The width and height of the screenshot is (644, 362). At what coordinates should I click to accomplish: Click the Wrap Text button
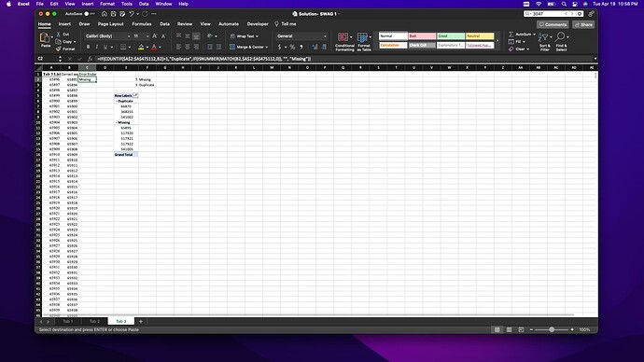244,36
